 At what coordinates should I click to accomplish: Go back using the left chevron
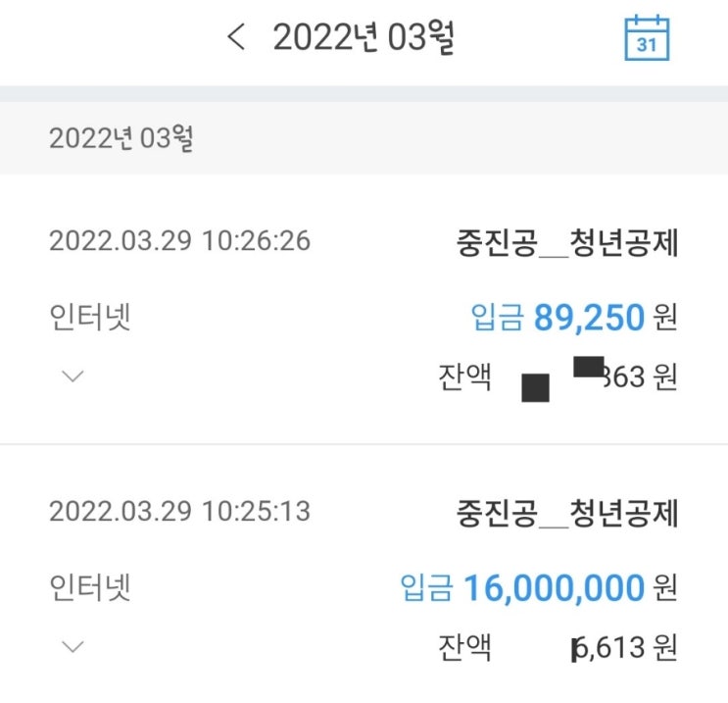coord(236,38)
